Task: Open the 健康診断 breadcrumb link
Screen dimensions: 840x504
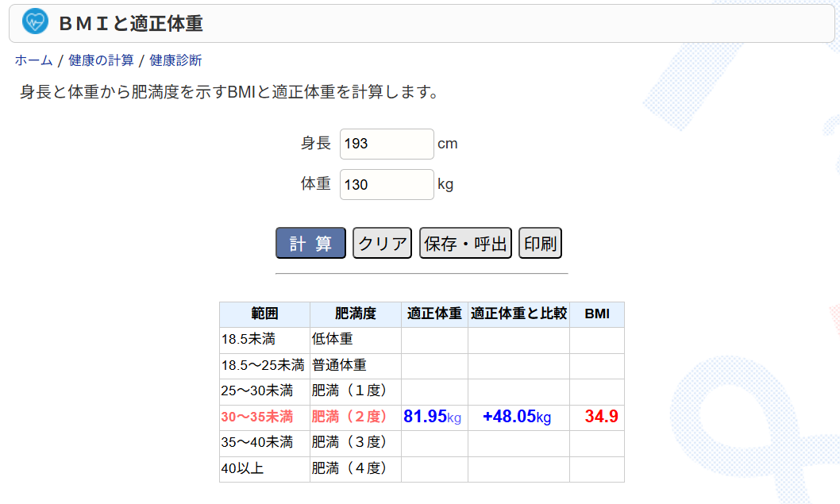Action: pos(175,60)
